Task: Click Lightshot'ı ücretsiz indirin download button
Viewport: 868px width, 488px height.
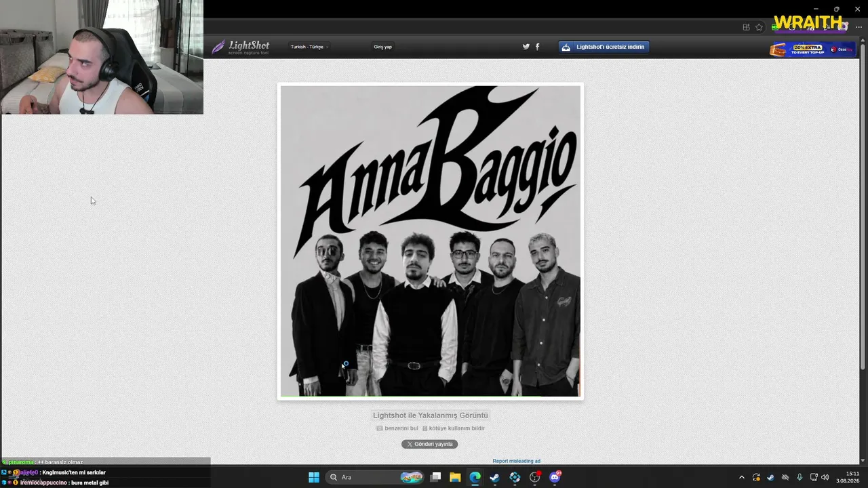Action: [x=604, y=47]
